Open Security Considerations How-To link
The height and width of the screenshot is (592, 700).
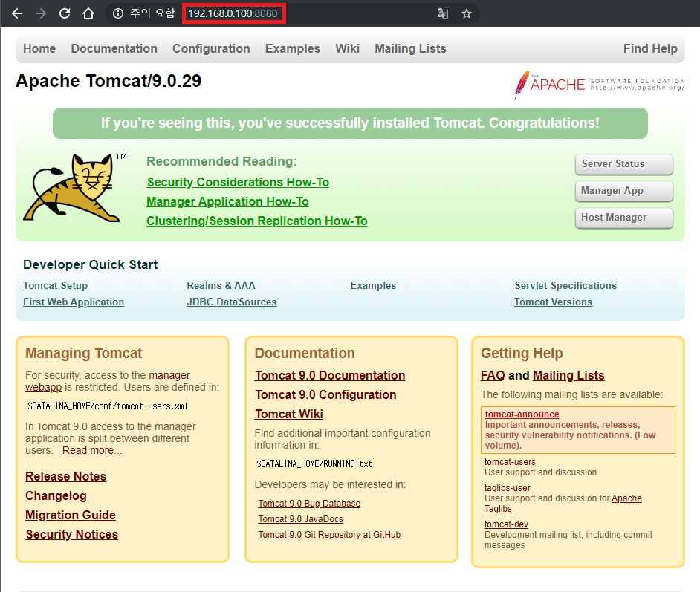pyautogui.click(x=238, y=183)
